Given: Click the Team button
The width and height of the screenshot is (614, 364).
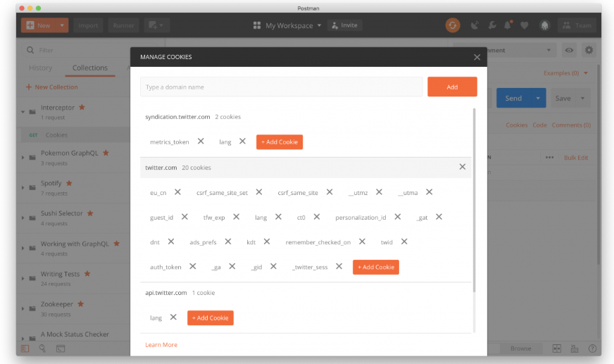Looking at the screenshot, I should (x=577, y=25).
